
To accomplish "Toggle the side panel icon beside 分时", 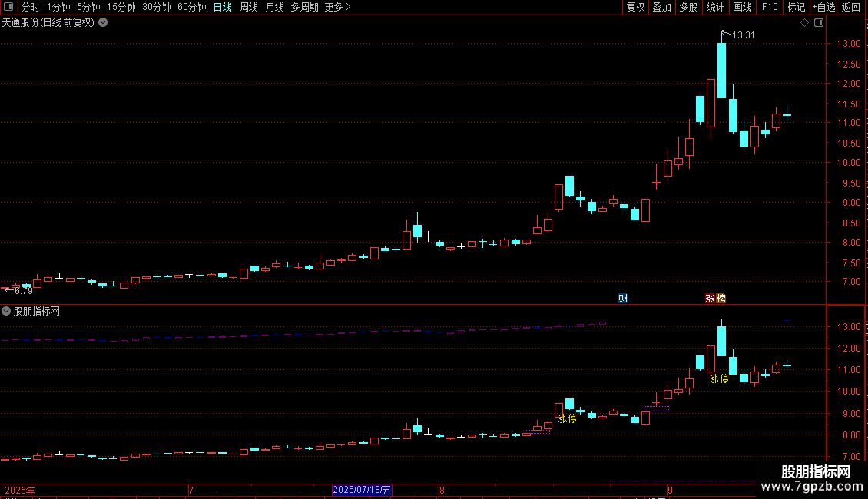I will (x=8, y=7).
